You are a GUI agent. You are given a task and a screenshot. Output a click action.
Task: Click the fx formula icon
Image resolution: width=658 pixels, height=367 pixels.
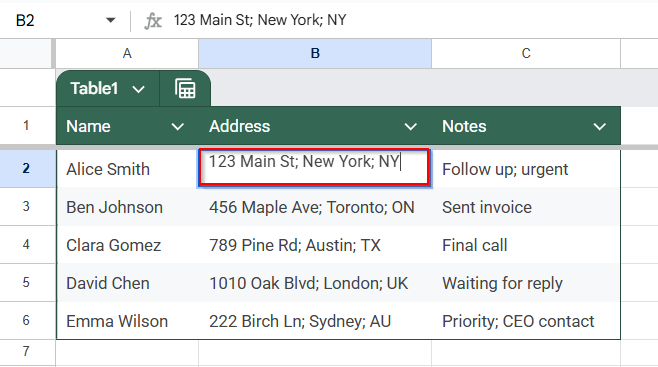tap(153, 20)
